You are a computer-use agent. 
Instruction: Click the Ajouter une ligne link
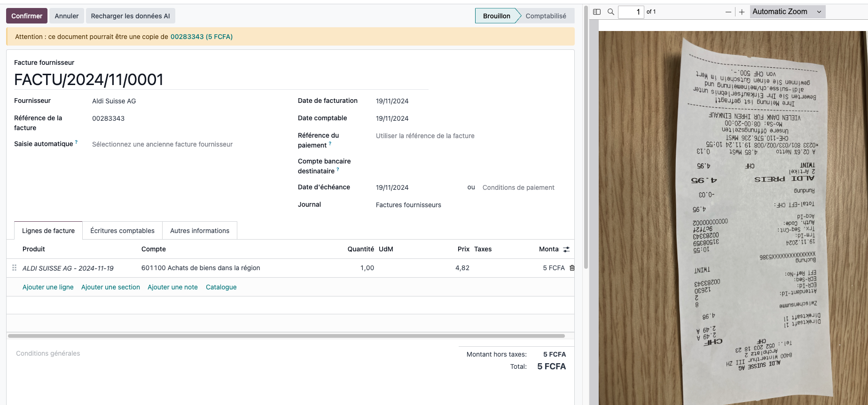click(48, 287)
